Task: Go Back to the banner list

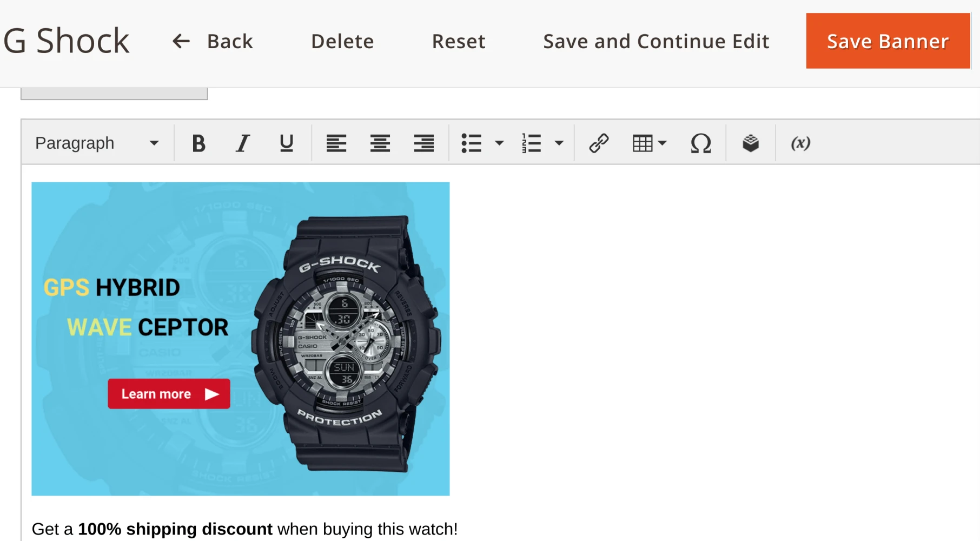Action: 212,41
